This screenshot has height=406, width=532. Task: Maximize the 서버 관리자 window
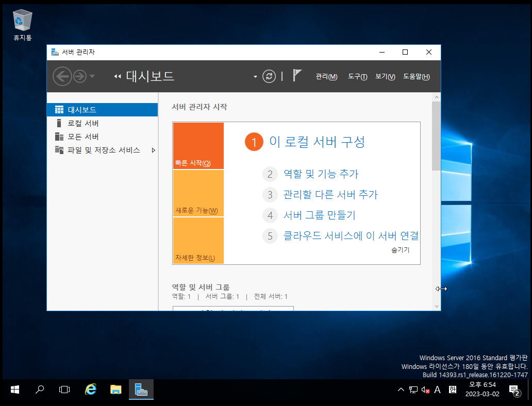405,52
